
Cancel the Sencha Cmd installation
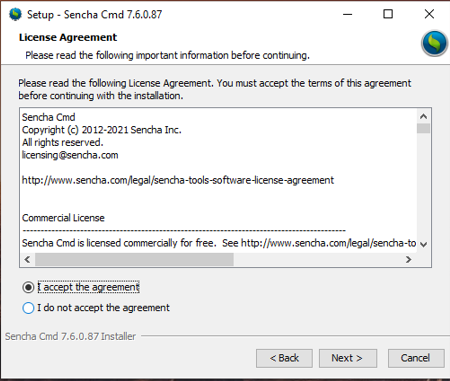pos(416,358)
